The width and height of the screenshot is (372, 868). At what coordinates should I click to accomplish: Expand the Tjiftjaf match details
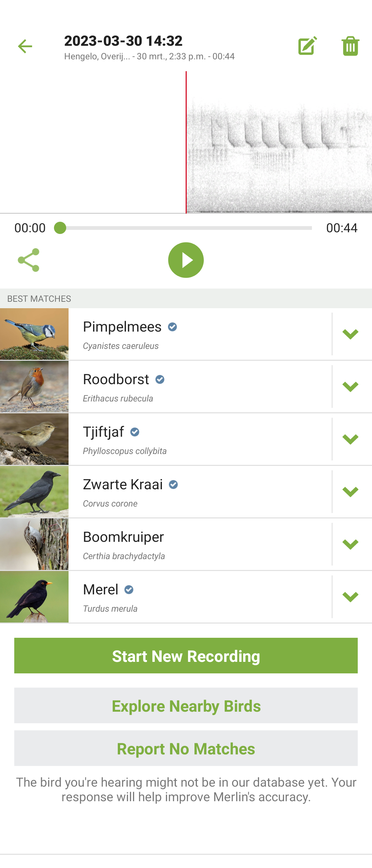350,439
